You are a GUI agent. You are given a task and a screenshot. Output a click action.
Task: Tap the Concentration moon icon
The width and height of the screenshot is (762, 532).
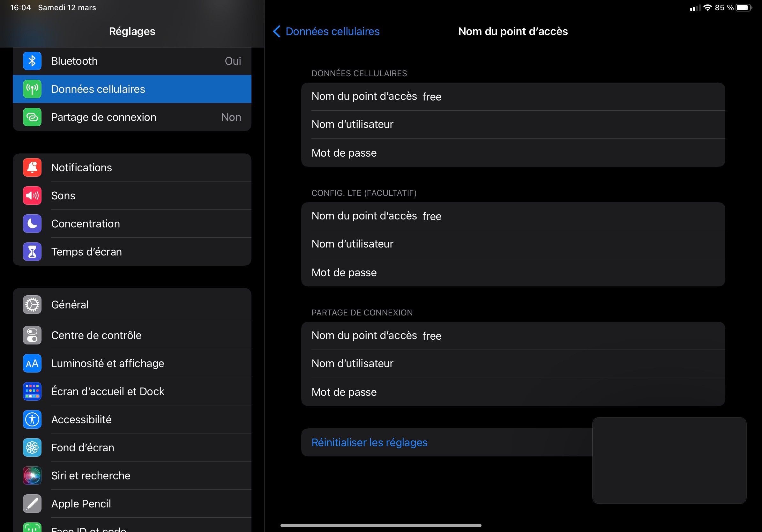[x=32, y=224]
